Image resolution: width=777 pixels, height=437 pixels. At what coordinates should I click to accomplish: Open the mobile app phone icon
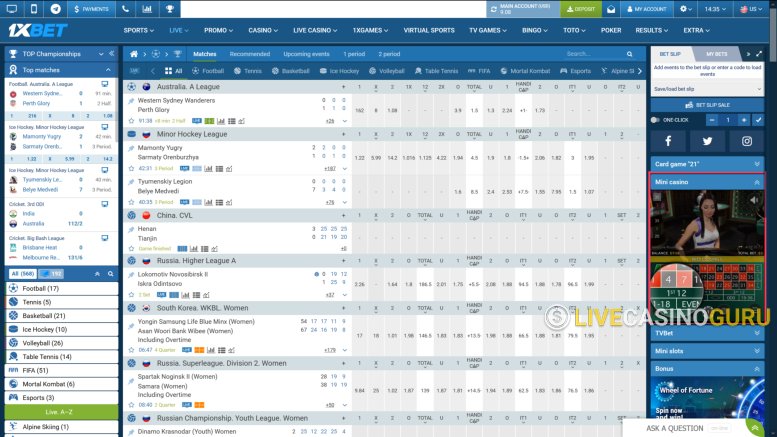(34, 9)
